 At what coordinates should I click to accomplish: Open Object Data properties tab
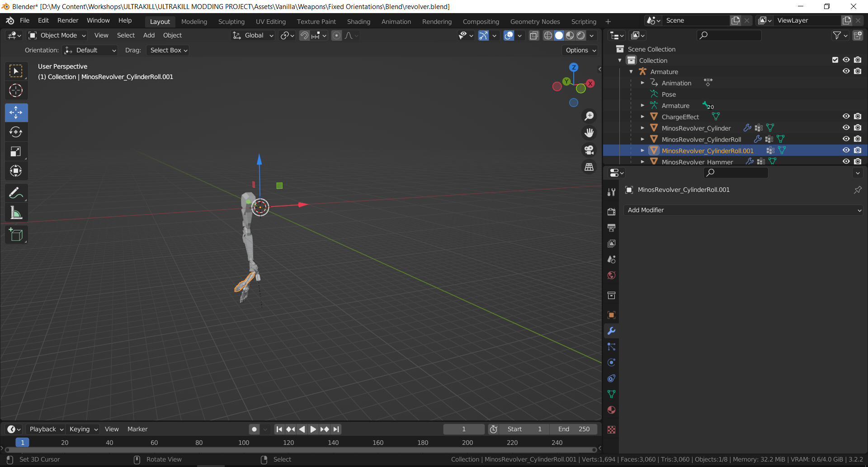(611, 394)
